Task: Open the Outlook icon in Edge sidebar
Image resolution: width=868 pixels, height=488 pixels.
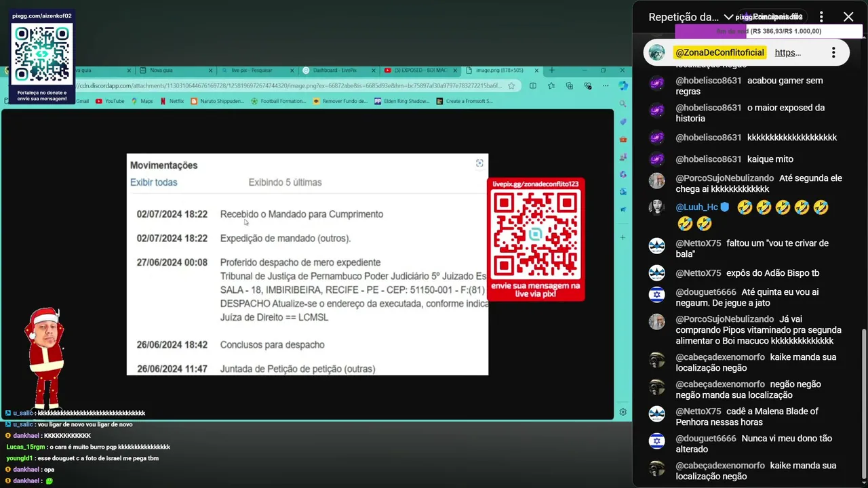Action: tap(623, 192)
